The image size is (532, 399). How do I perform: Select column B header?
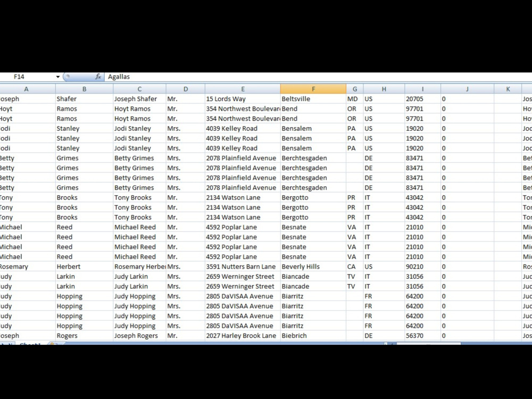[x=84, y=89]
